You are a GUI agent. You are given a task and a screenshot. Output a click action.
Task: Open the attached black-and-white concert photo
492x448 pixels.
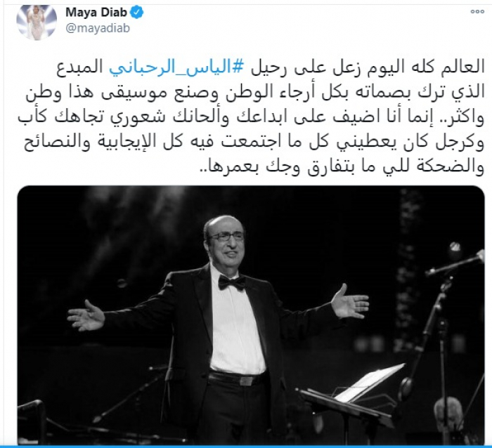pyautogui.click(x=251, y=315)
